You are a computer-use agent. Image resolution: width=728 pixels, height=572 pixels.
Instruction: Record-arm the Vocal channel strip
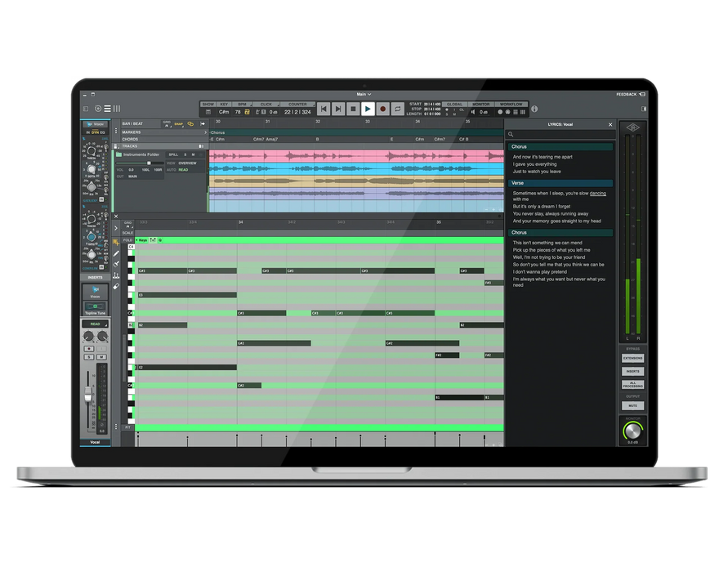click(89, 349)
